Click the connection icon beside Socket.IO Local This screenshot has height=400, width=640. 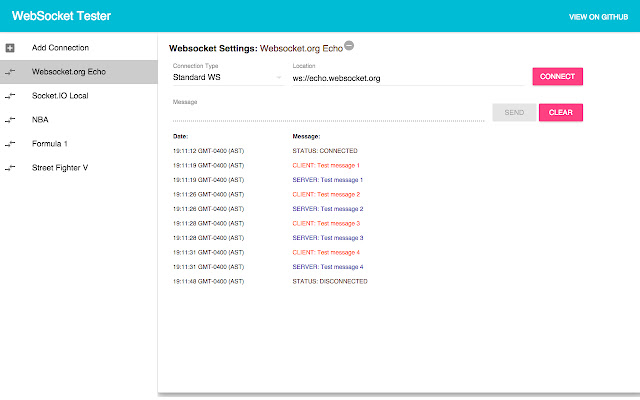click(x=10, y=96)
